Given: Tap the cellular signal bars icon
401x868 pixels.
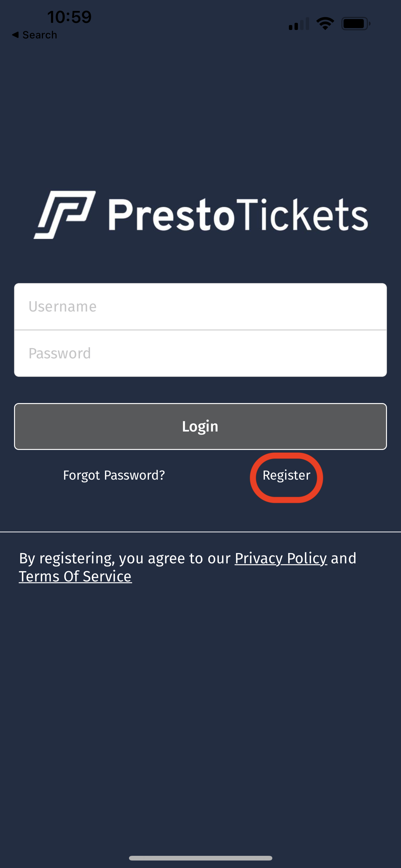Looking at the screenshot, I should coord(299,24).
